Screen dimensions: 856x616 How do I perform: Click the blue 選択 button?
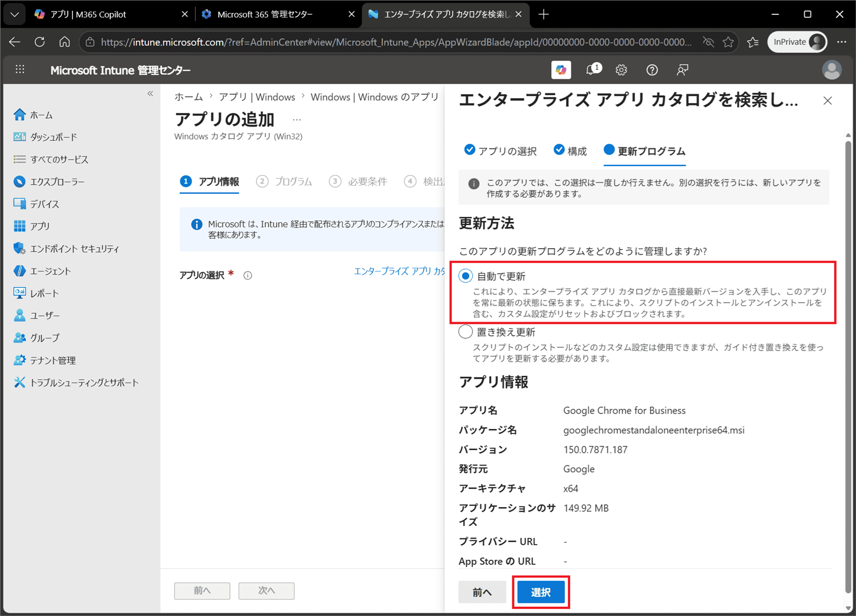click(x=541, y=592)
